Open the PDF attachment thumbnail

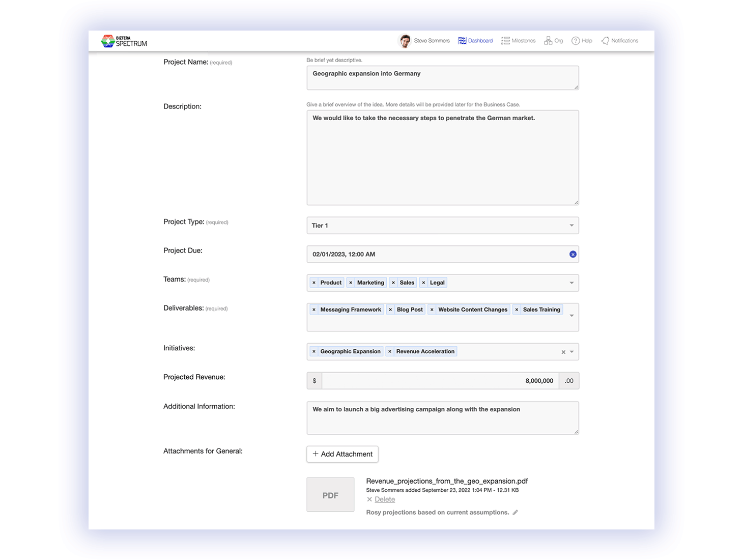[330, 495]
